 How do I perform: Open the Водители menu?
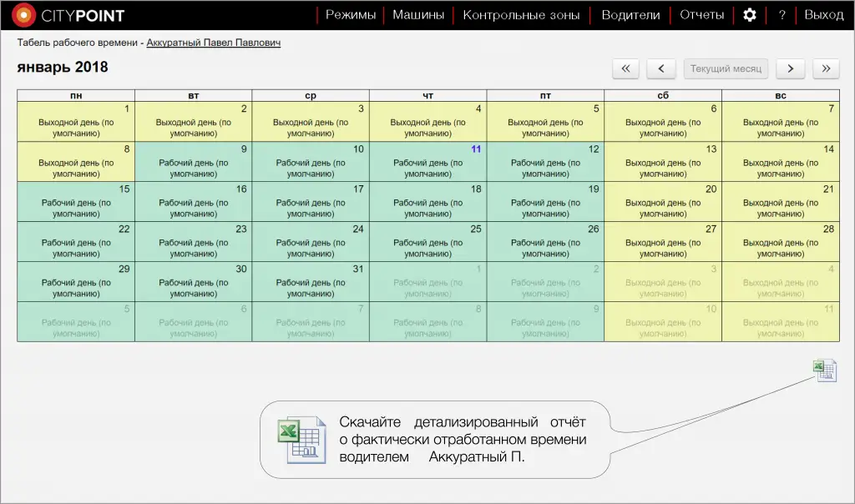(x=630, y=15)
